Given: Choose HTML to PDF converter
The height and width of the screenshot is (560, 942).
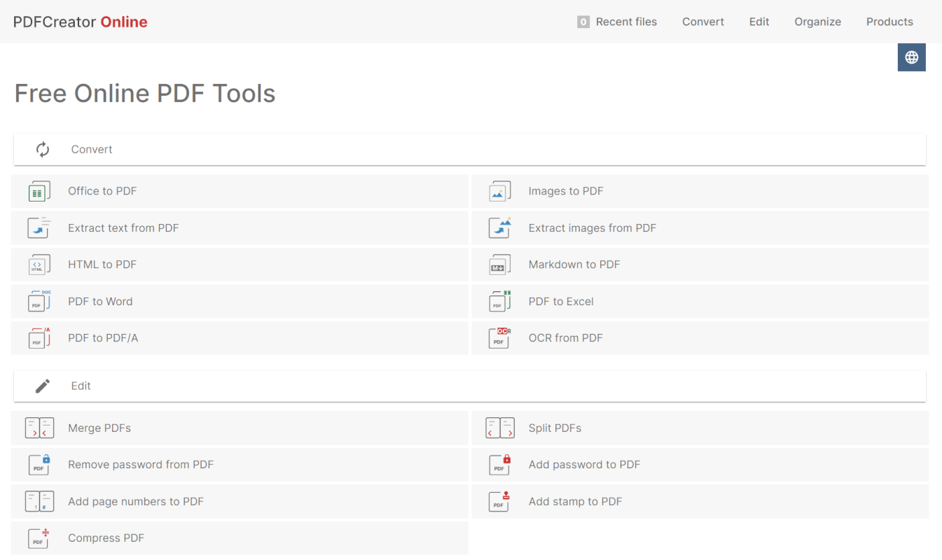Looking at the screenshot, I should pos(240,265).
